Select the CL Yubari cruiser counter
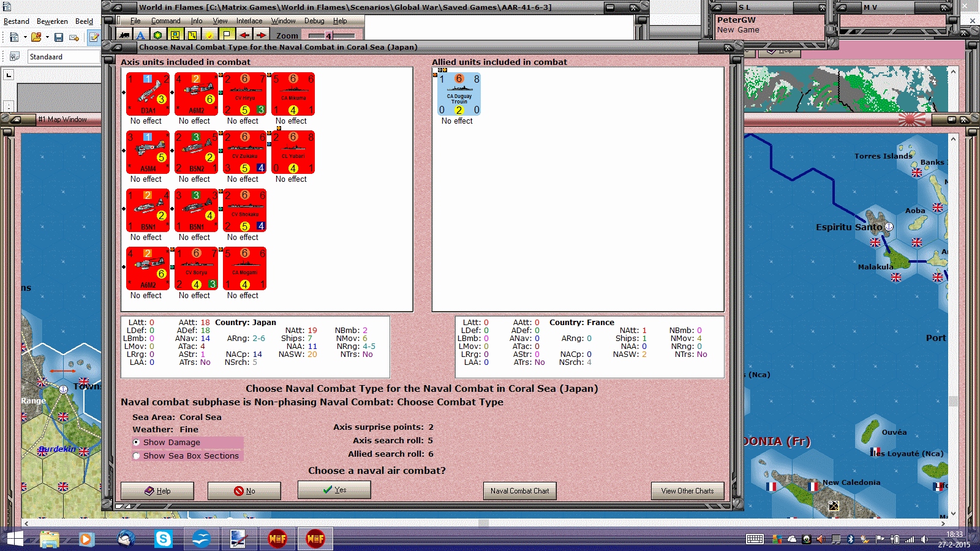This screenshot has height=551, width=980. pos(293,152)
